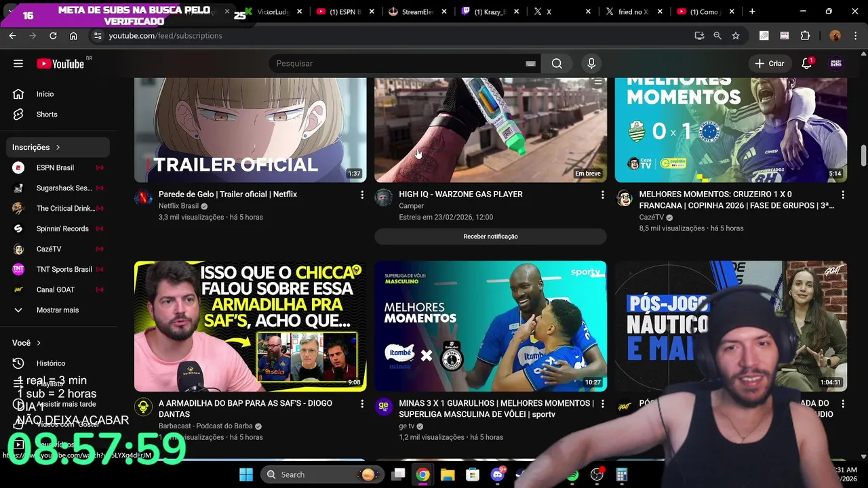Screen dimensions: 868x488
Task: Open Netflix Brasil channel avatar
Action: pyautogui.click(x=143, y=197)
